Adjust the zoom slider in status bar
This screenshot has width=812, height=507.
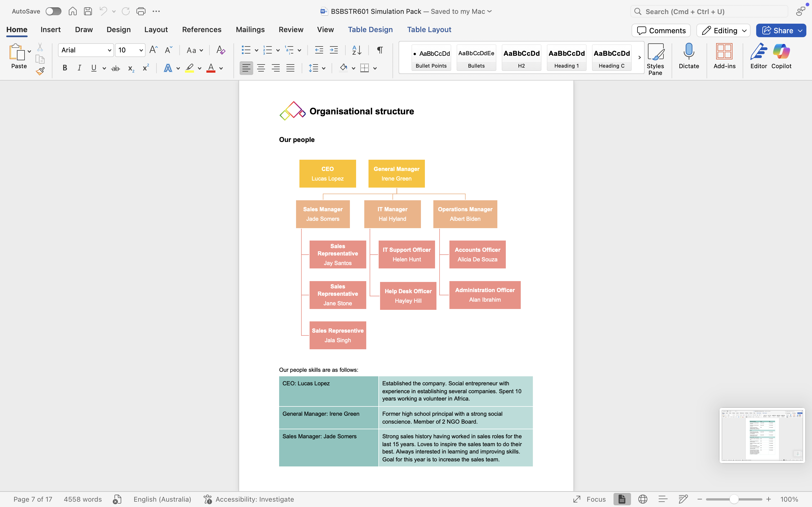coord(734,499)
